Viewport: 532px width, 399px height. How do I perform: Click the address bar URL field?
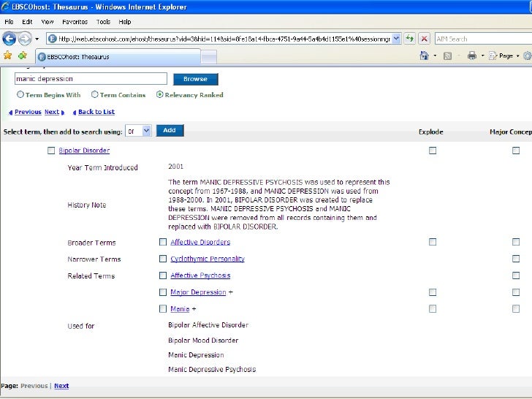click(x=224, y=39)
